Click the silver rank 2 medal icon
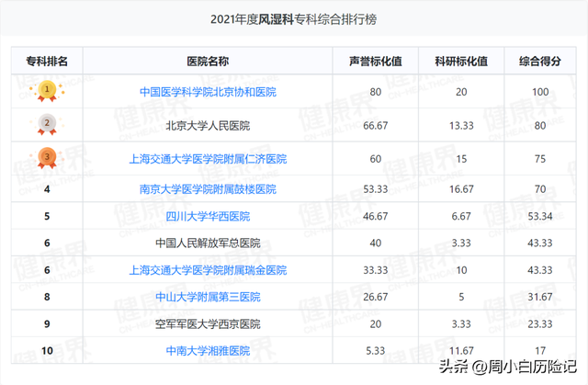 (x=47, y=124)
